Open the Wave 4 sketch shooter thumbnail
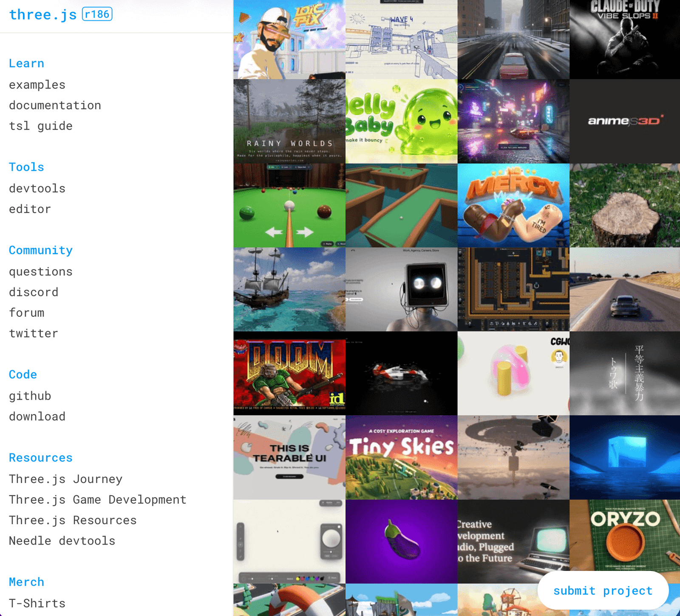 (402, 40)
